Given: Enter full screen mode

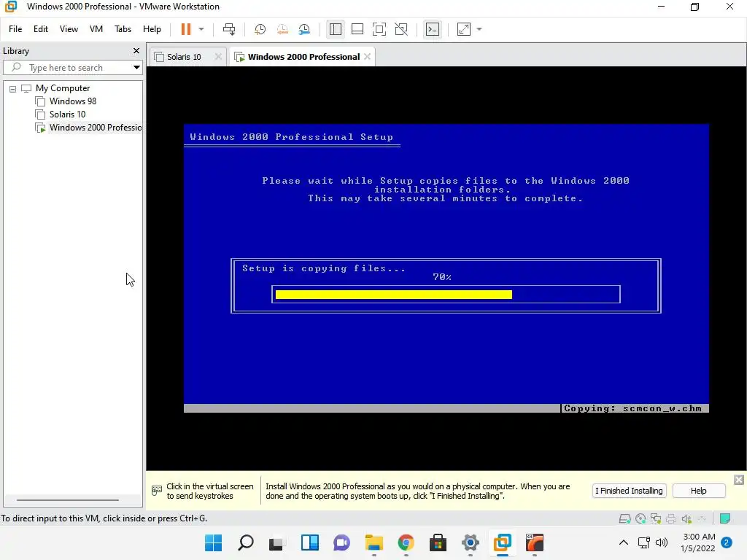Looking at the screenshot, I should 379,29.
